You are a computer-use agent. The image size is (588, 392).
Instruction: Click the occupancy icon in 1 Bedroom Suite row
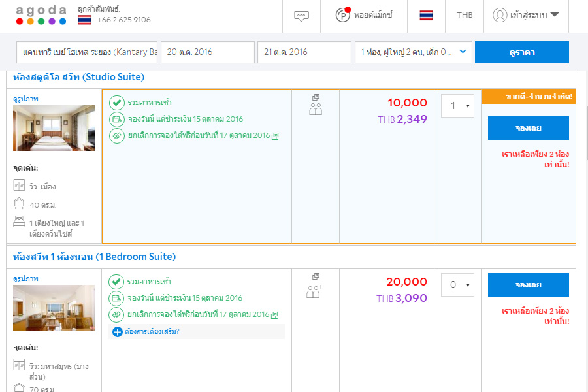pos(315,291)
